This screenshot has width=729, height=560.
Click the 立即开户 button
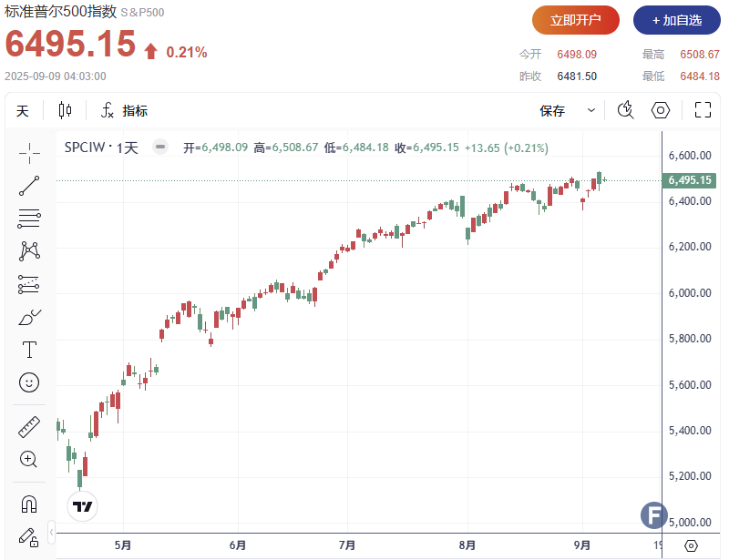click(576, 20)
